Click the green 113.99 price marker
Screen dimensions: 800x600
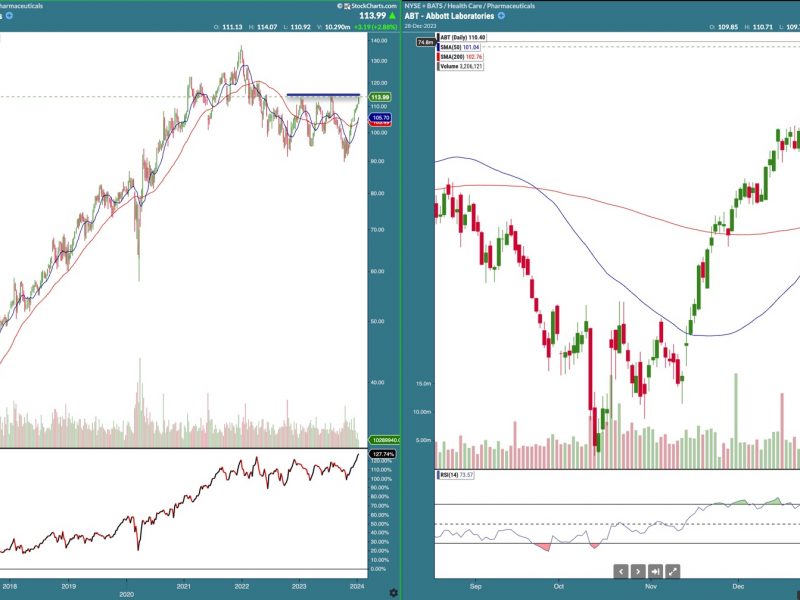point(380,97)
